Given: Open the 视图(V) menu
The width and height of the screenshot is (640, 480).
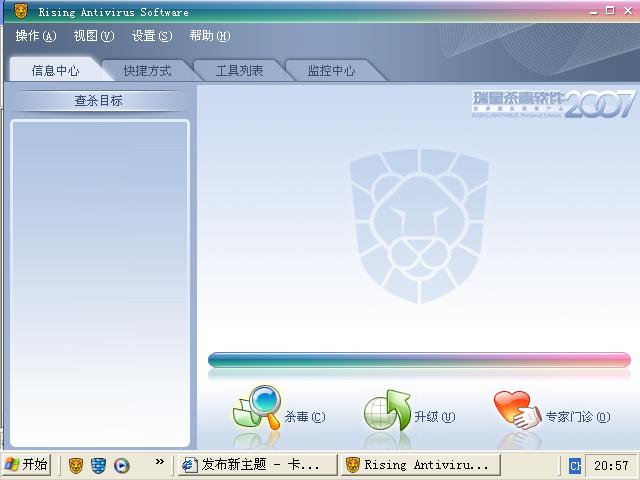Looking at the screenshot, I should click(93, 36).
